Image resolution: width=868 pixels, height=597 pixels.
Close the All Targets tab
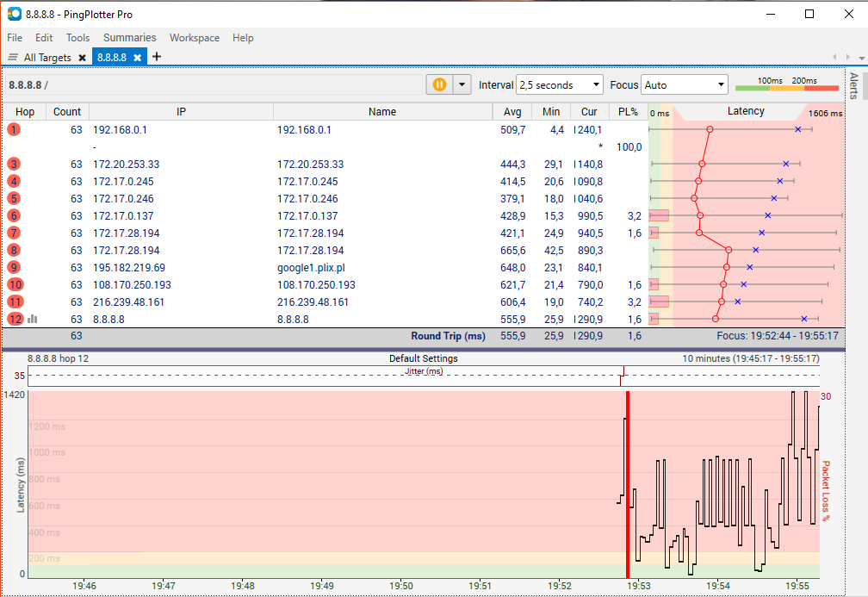(x=82, y=58)
